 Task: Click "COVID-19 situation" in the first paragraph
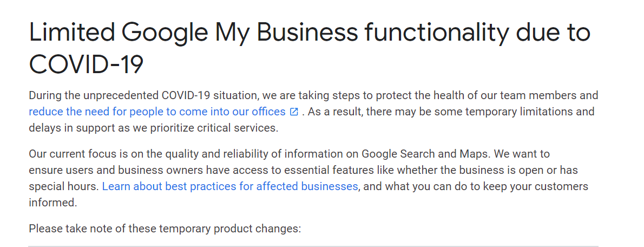click(209, 96)
